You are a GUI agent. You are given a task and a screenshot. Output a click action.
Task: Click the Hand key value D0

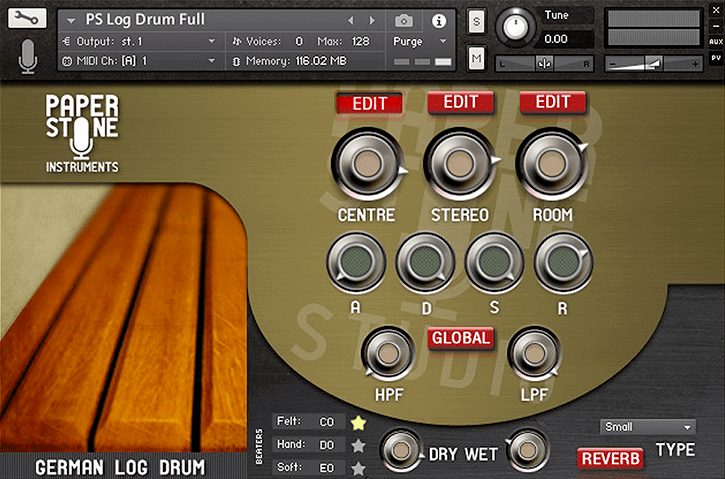coord(327,445)
